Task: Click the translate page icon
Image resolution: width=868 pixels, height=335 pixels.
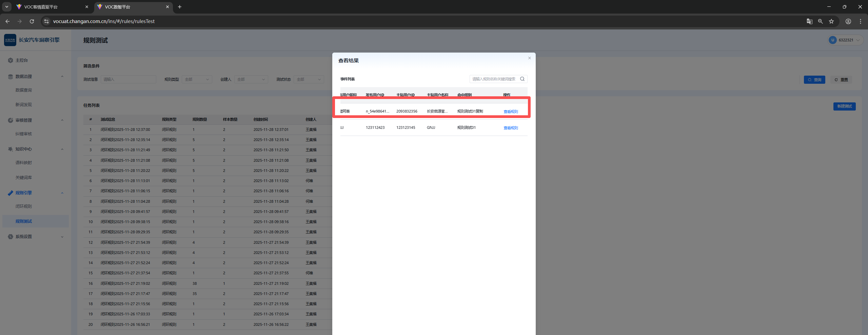Action: click(809, 21)
